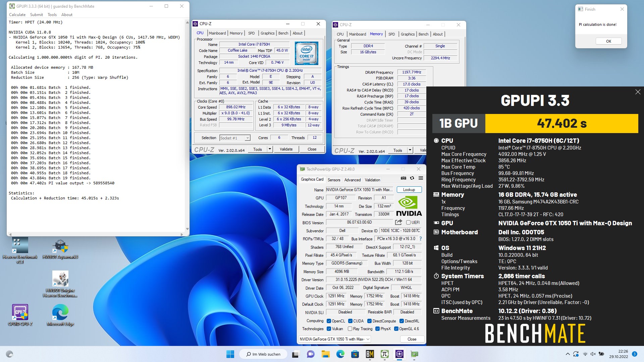The height and width of the screenshot is (362, 644).
Task: Toggle the Ray Tracing checkbox
Action: click(350, 329)
